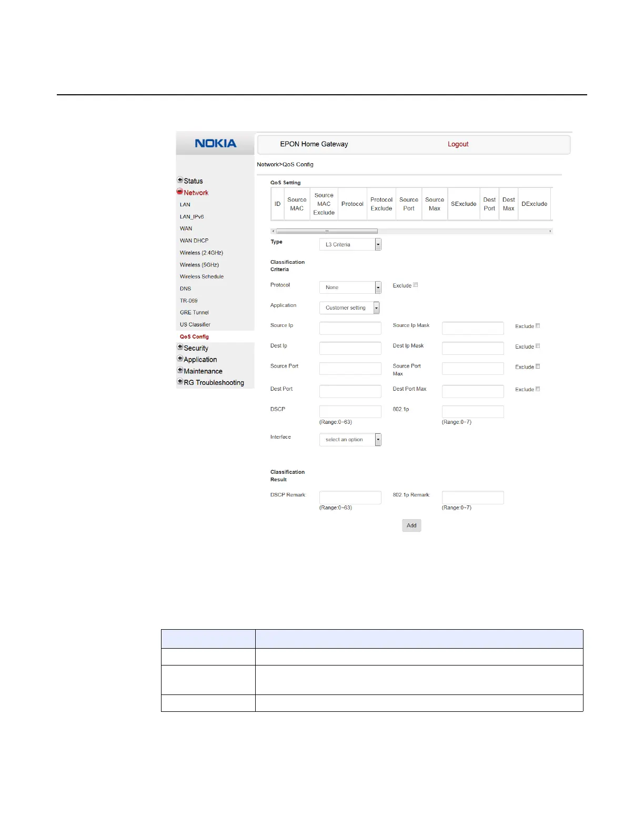Expand the Security plus icon

coord(180,347)
